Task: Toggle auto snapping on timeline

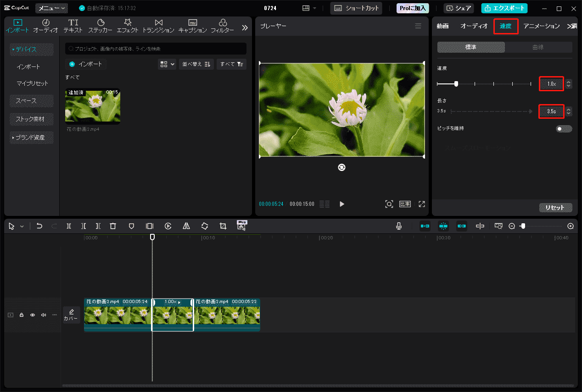Action: coord(443,226)
